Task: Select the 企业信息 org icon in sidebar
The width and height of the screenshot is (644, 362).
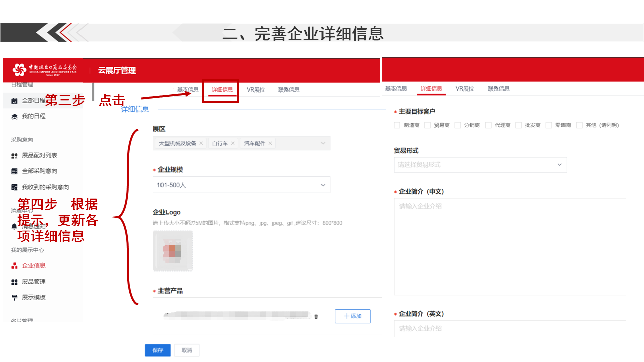Action: (13, 265)
